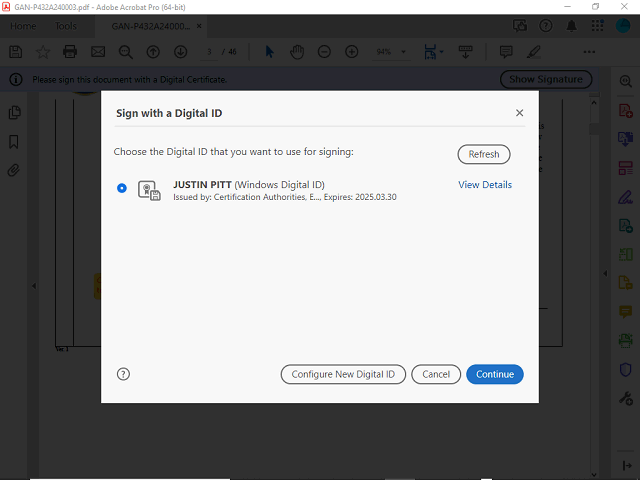Add a comment with speech bubble icon
Viewport: 640px width, 480px height.
(506, 52)
